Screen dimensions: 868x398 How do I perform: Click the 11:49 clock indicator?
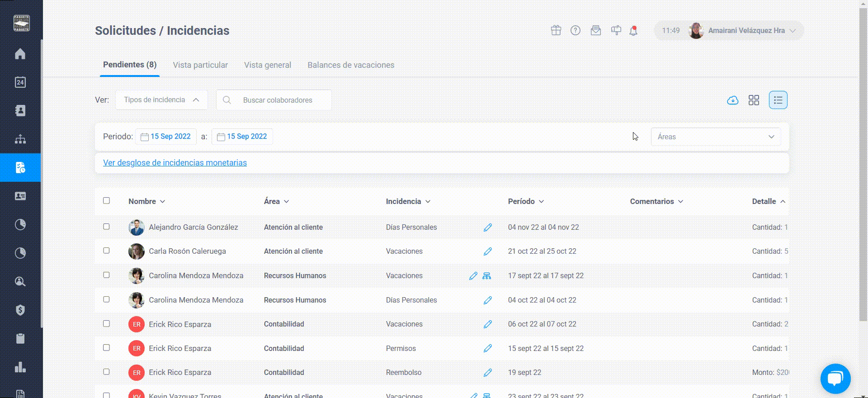pos(671,30)
